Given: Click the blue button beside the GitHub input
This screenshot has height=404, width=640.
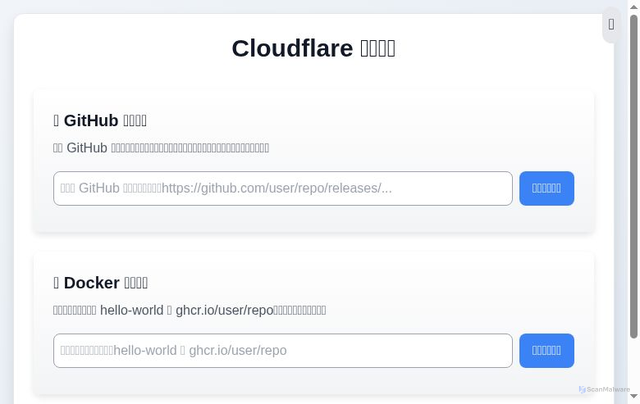Looking at the screenshot, I should 547,188.
